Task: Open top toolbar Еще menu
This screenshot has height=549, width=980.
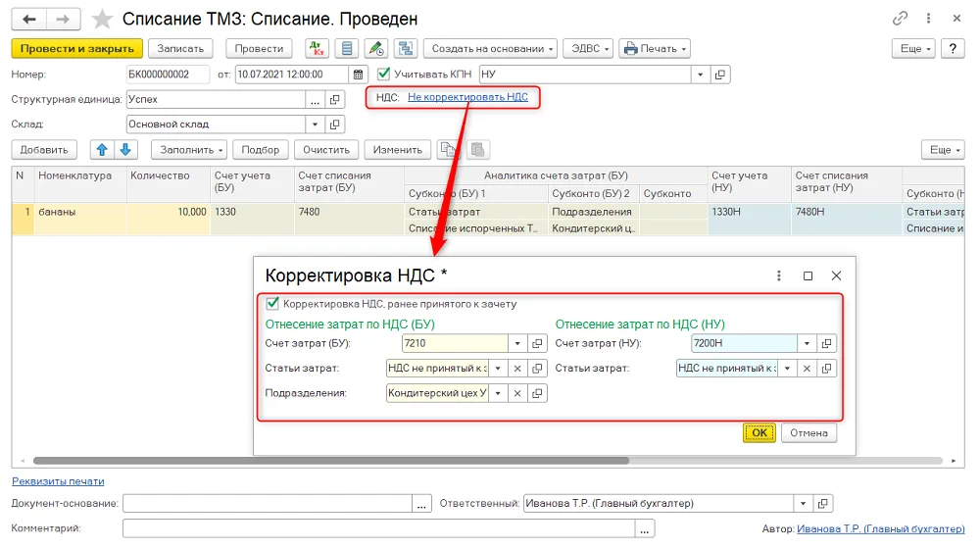Action: [913, 48]
